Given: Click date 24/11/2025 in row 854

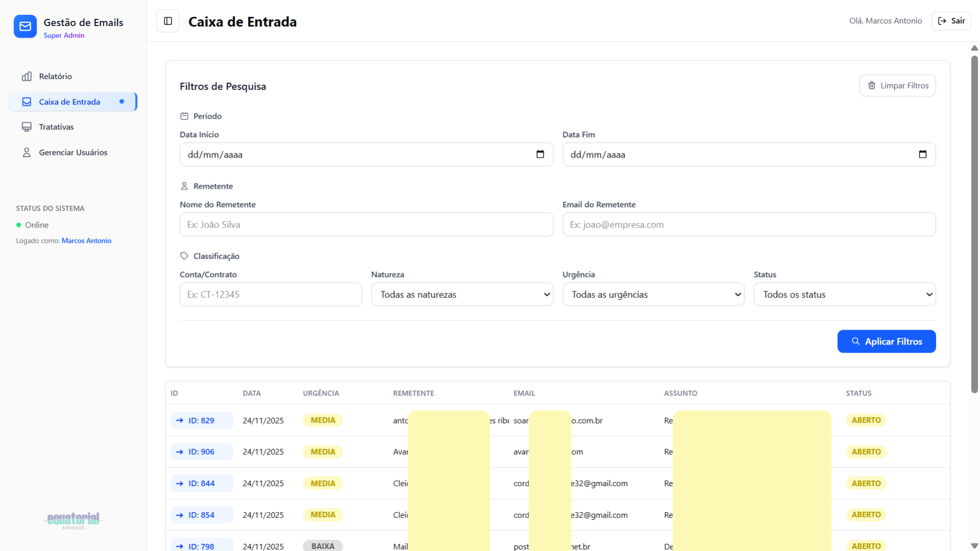Looking at the screenshot, I should pyautogui.click(x=263, y=515).
